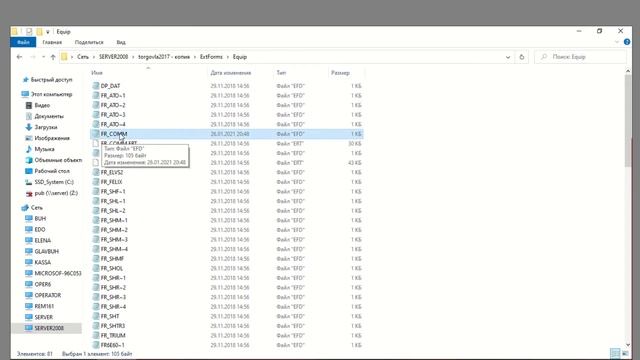Click the FR_ATO~1 file icon
The width and height of the screenshot is (640, 360).
click(x=96, y=96)
